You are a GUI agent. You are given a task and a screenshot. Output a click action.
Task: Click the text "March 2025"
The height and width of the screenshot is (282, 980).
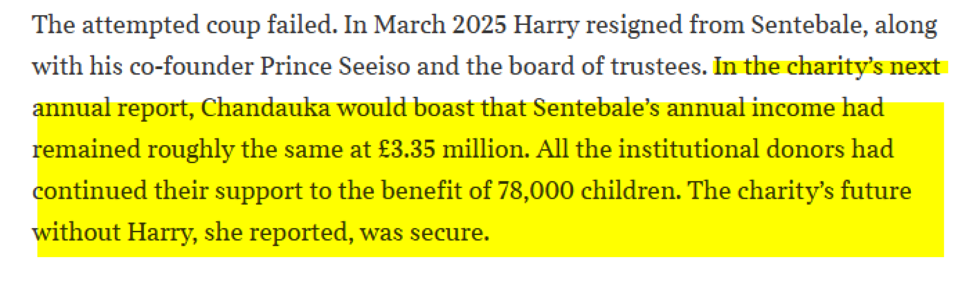click(440, 25)
